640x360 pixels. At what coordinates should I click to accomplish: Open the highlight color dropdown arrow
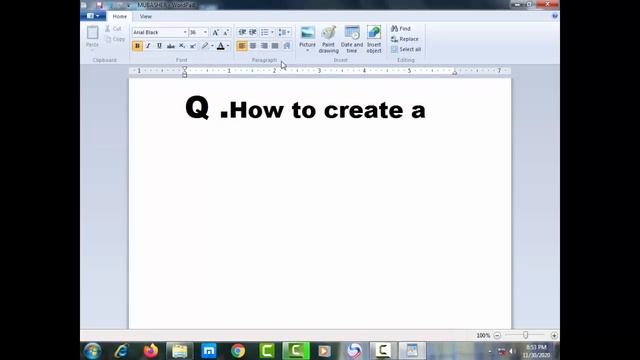click(212, 46)
